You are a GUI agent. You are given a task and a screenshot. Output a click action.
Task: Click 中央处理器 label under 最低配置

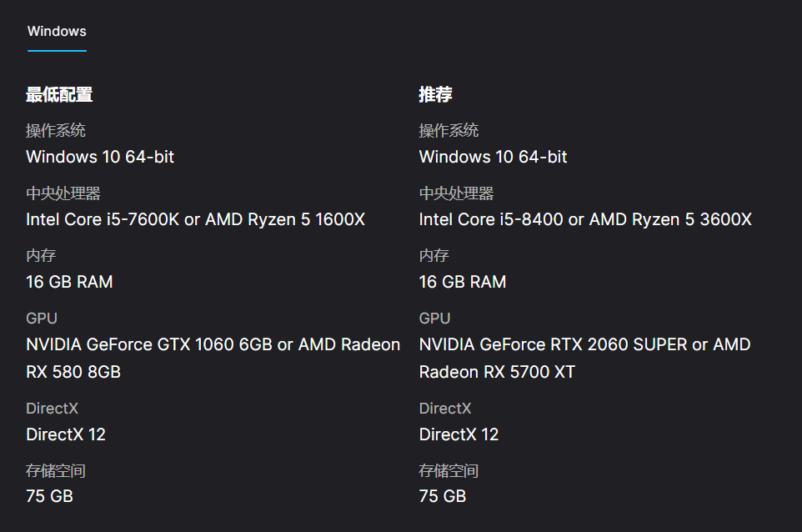click(x=63, y=193)
